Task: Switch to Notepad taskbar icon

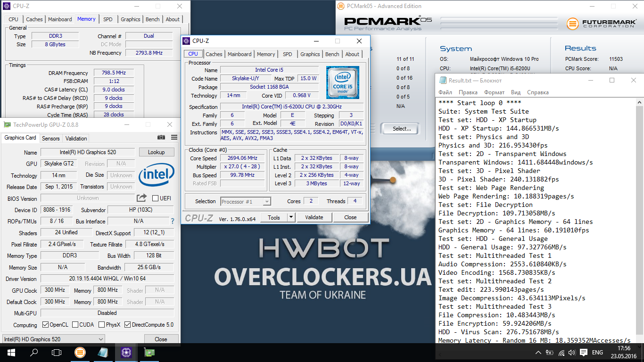Action: 103,352
